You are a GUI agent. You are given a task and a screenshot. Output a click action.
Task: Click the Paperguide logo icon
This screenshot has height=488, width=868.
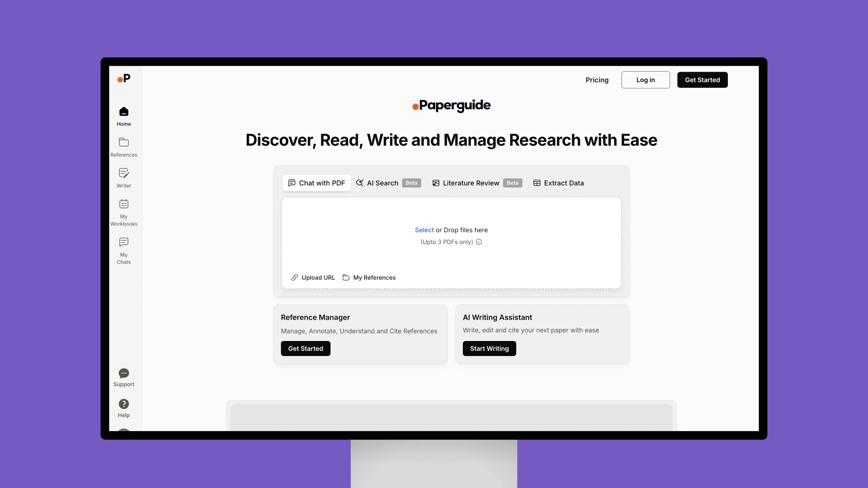point(416,105)
